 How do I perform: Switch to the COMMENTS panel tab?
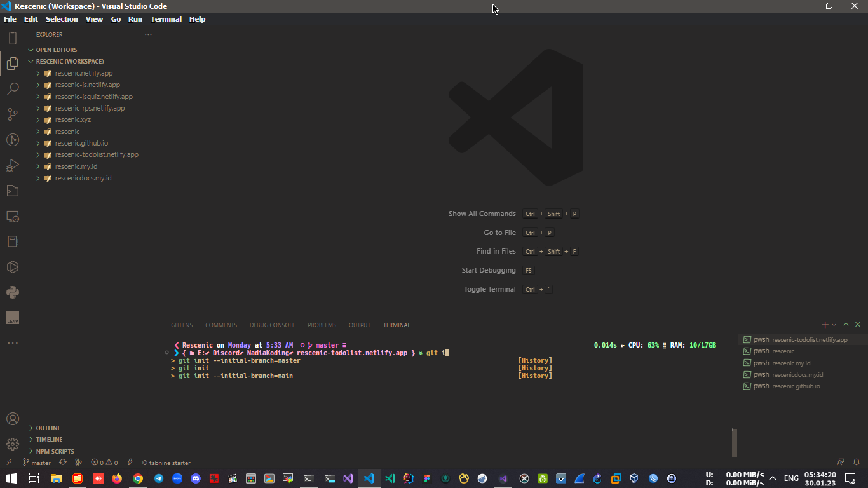click(x=221, y=325)
